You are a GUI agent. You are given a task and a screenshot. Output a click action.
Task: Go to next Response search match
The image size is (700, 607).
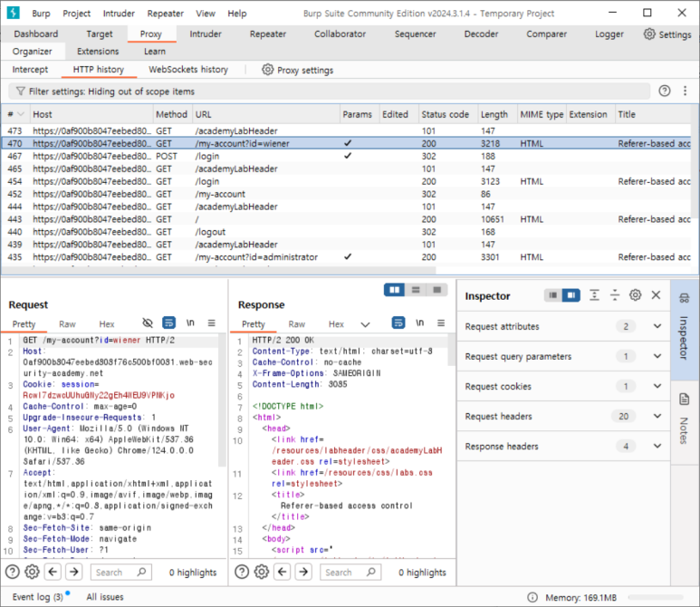[x=303, y=572]
